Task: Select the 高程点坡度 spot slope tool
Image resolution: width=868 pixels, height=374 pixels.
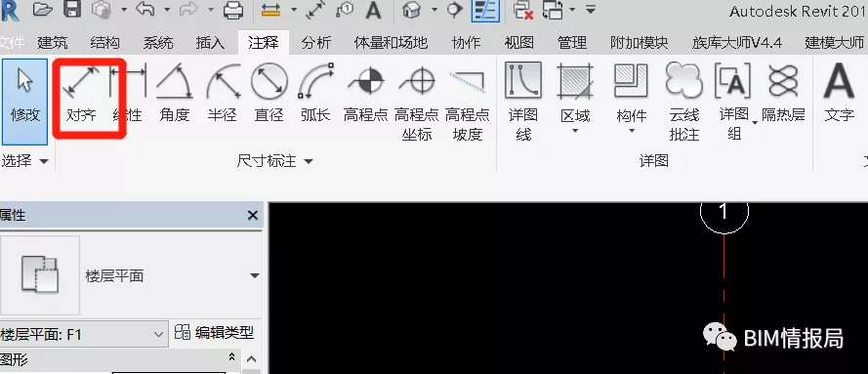Action: [x=468, y=103]
